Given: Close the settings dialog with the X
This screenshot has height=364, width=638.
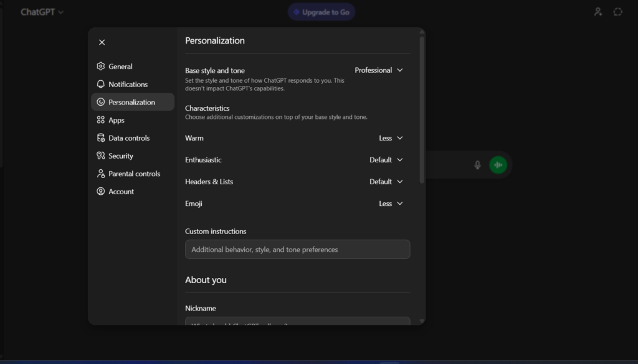Looking at the screenshot, I should point(102,42).
